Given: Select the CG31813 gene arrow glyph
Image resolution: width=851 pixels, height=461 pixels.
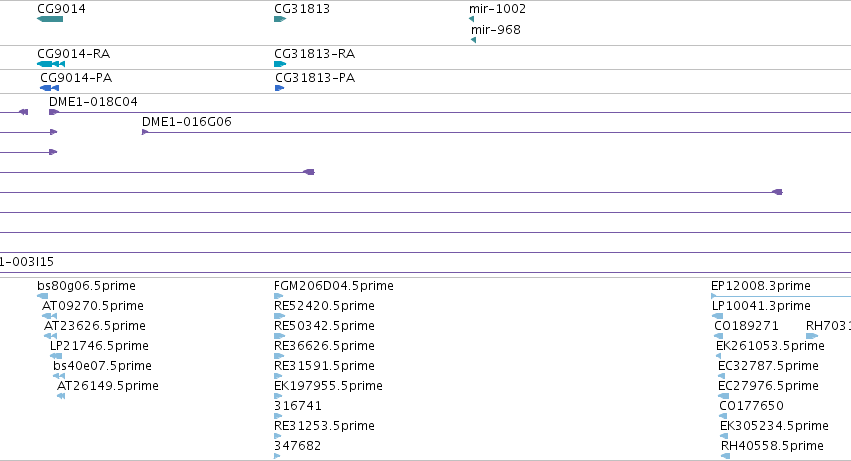Looking at the screenshot, I should [x=280, y=19].
